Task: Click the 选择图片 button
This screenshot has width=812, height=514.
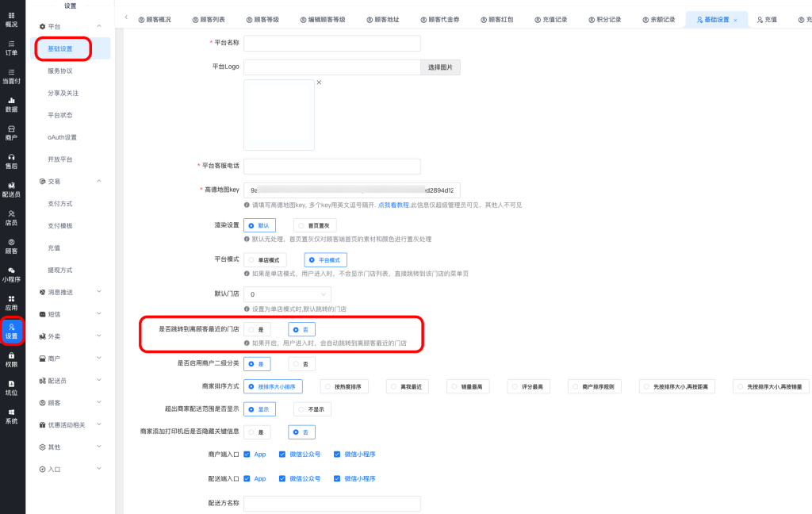Action: [x=440, y=67]
